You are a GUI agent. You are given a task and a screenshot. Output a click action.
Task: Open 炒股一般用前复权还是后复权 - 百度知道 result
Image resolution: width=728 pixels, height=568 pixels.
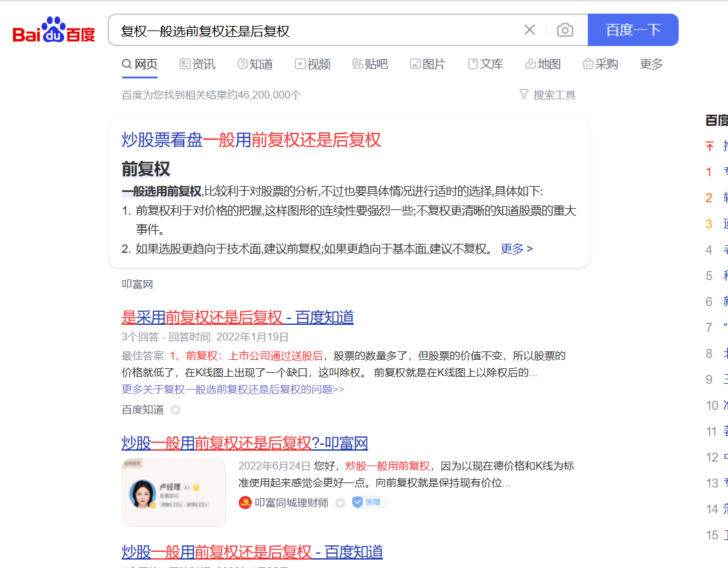[252, 552]
